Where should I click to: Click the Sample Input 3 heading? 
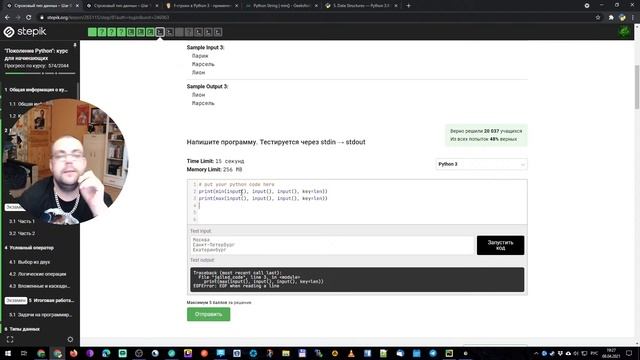click(205, 47)
